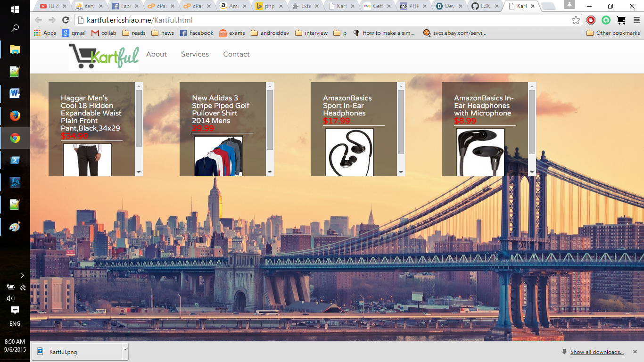The image size is (644, 362).
Task: Click scrollbar thumb on AmazonBasics Sport card
Action: tap(401, 122)
